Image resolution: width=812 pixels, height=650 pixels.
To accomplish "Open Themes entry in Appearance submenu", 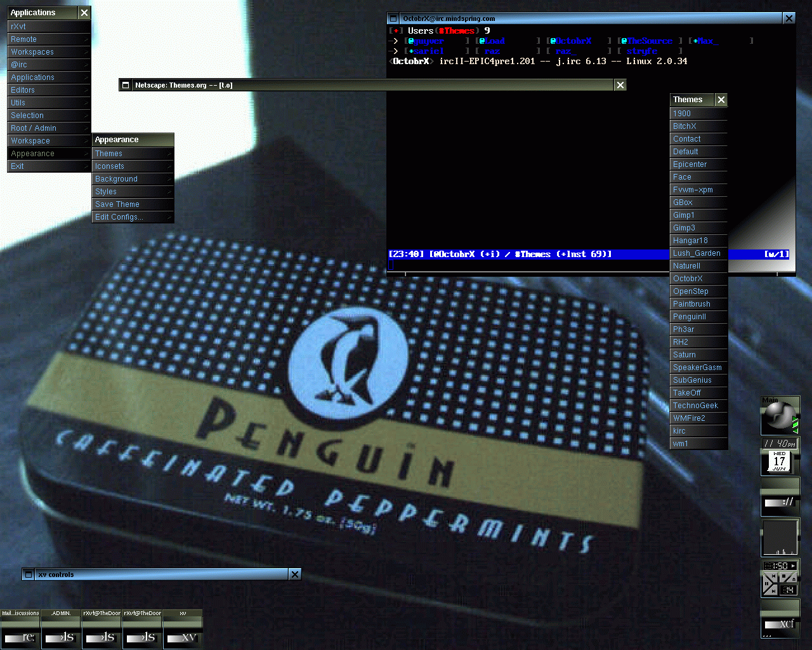I will 133,154.
